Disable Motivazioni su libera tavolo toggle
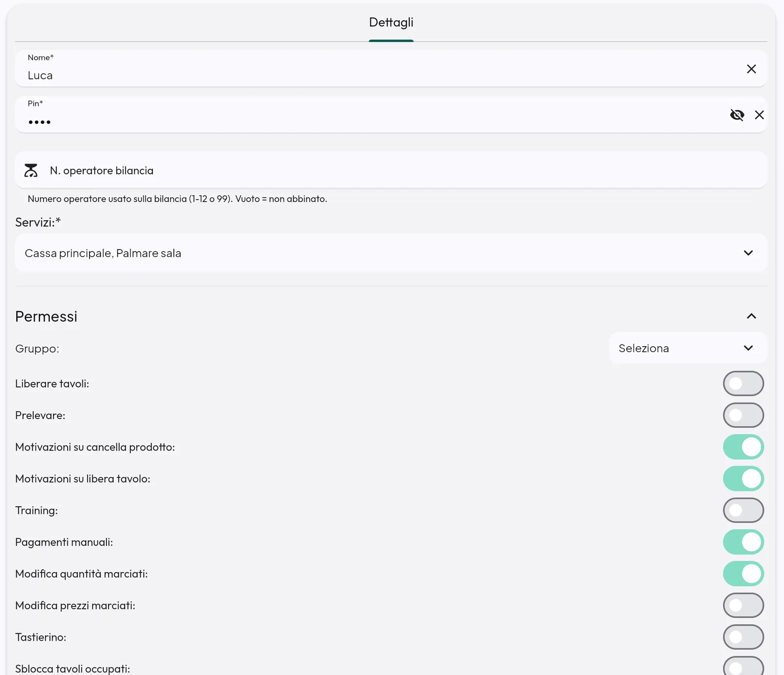Viewport: 784px width, 675px height. tap(743, 478)
